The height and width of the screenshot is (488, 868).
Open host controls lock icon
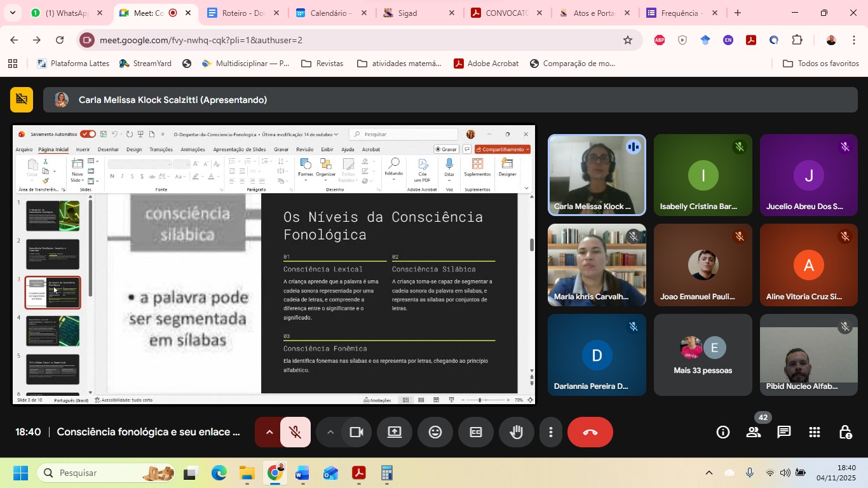(x=845, y=433)
